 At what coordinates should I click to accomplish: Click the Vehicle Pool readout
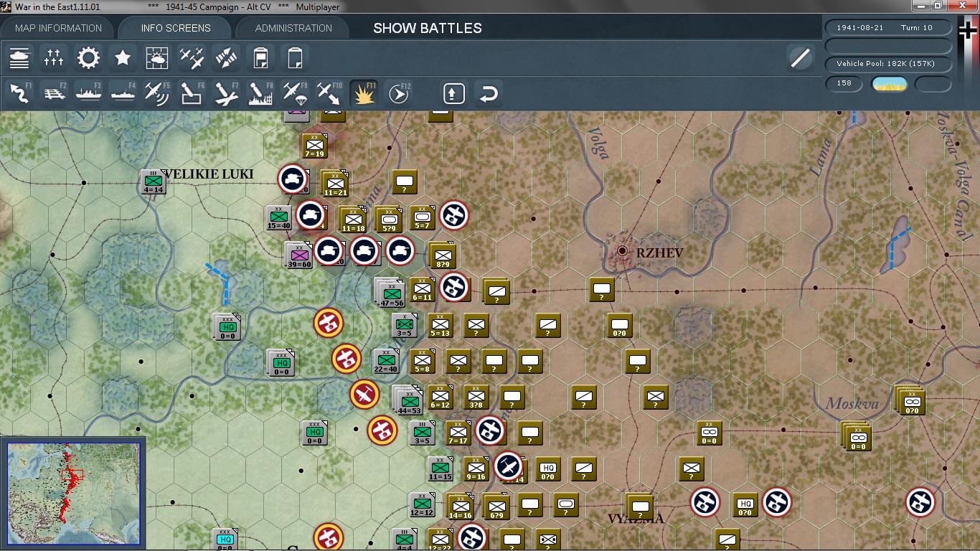[x=889, y=64]
